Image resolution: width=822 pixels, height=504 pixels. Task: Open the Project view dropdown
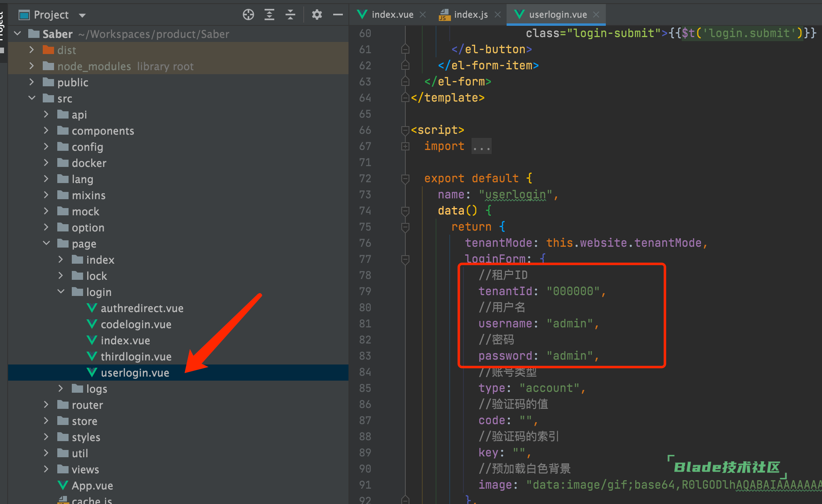pyautogui.click(x=82, y=15)
